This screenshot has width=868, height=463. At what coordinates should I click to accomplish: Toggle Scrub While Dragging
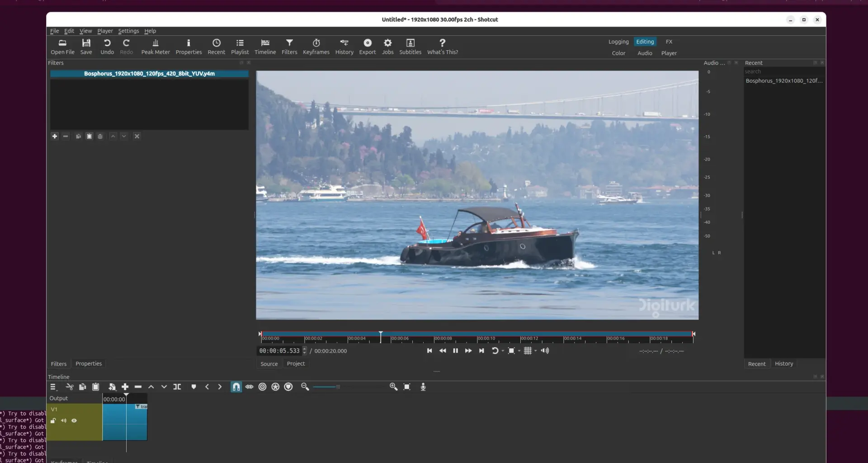click(x=249, y=387)
